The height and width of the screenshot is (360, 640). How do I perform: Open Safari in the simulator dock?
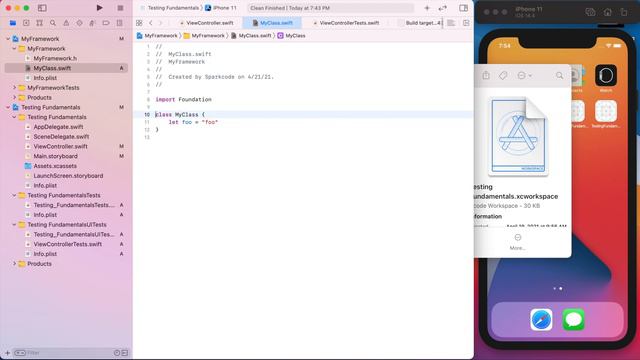coord(541,319)
